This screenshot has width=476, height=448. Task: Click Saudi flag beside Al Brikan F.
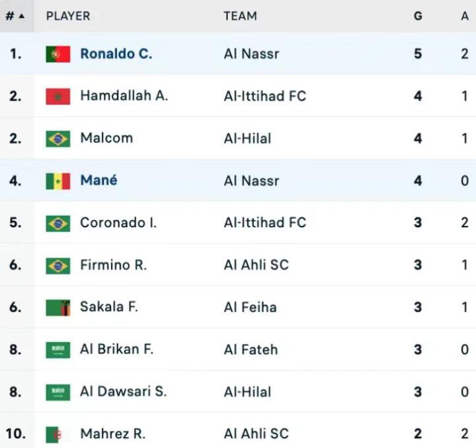pos(58,350)
